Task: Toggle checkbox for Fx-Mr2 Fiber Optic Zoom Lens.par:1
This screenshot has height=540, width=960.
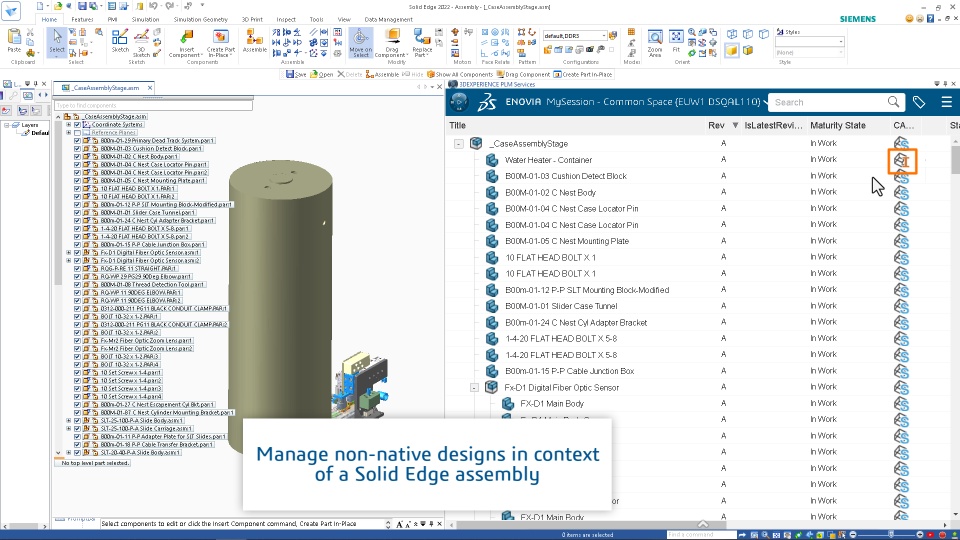Action: pyautogui.click(x=77, y=340)
